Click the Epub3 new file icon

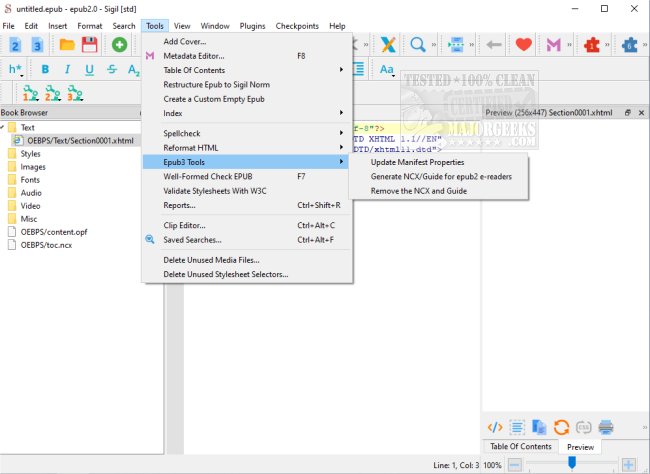coord(37,44)
